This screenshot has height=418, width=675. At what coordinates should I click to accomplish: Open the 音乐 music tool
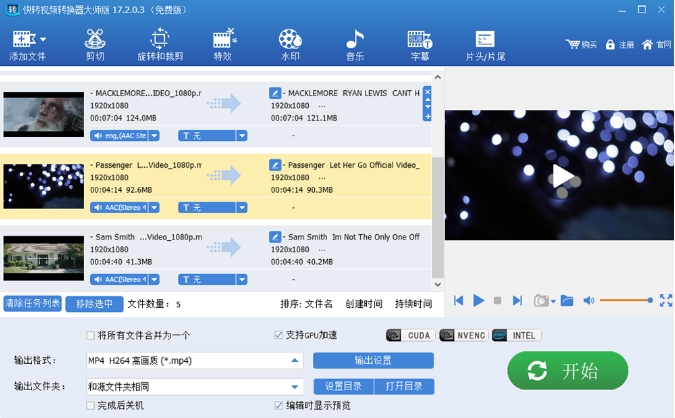pyautogui.click(x=355, y=45)
